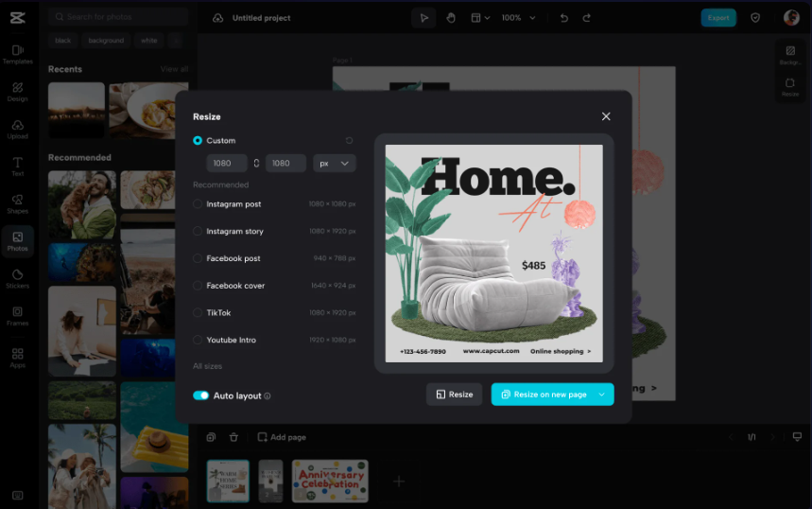Open the 100% zoom level dropdown
Image resolution: width=812 pixels, height=509 pixels.
518,18
